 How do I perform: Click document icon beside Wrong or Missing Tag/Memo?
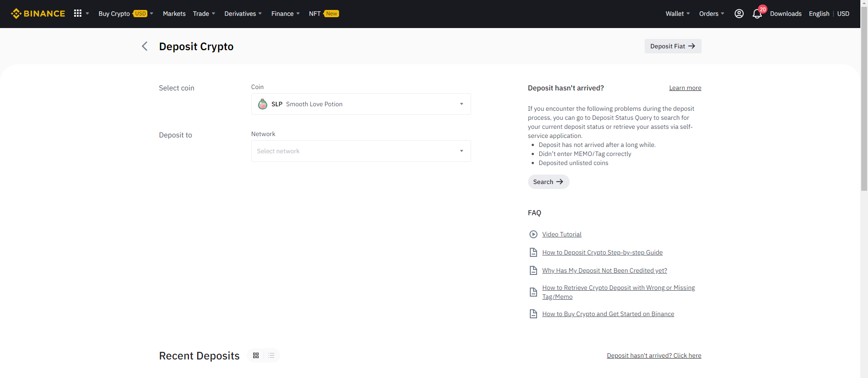(x=533, y=292)
